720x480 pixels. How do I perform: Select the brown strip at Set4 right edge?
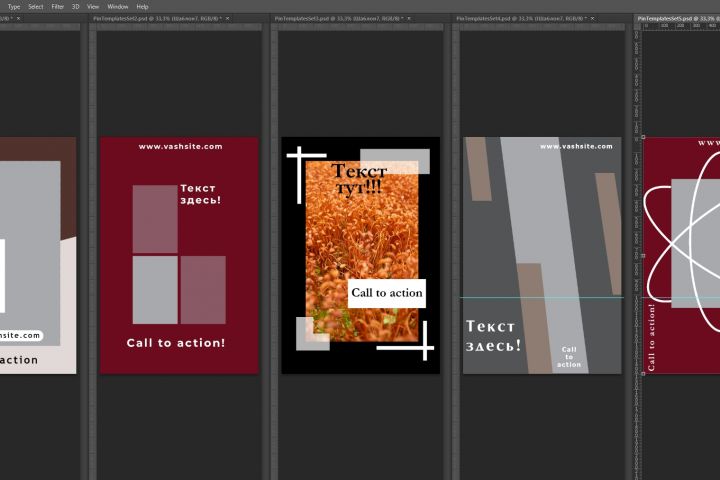coord(609,233)
